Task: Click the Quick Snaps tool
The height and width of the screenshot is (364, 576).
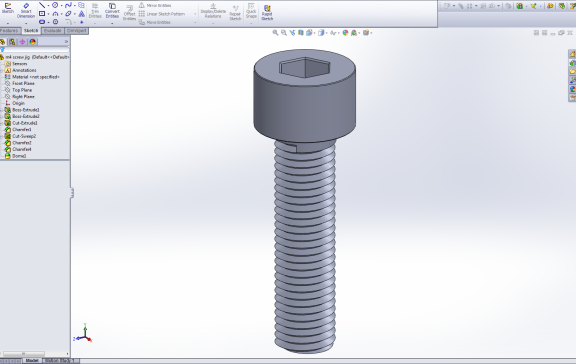Action: (x=251, y=11)
